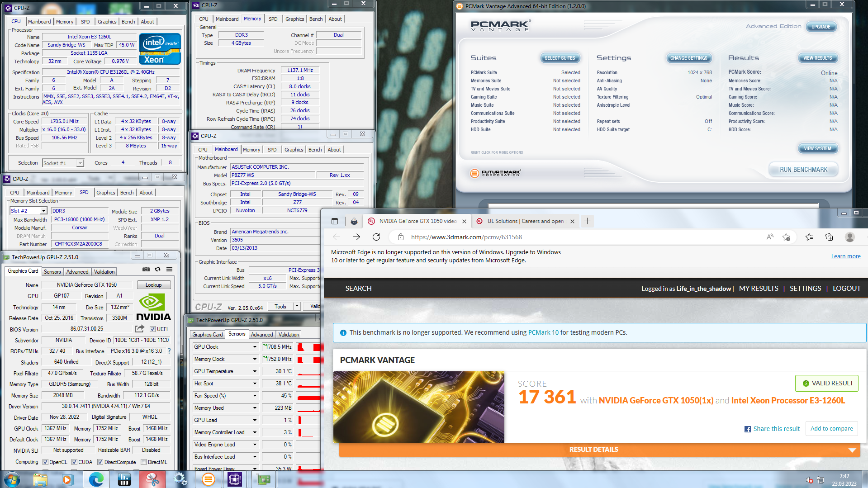
Task: Open the Memory Clock sensor dropdown
Action: coord(255,359)
